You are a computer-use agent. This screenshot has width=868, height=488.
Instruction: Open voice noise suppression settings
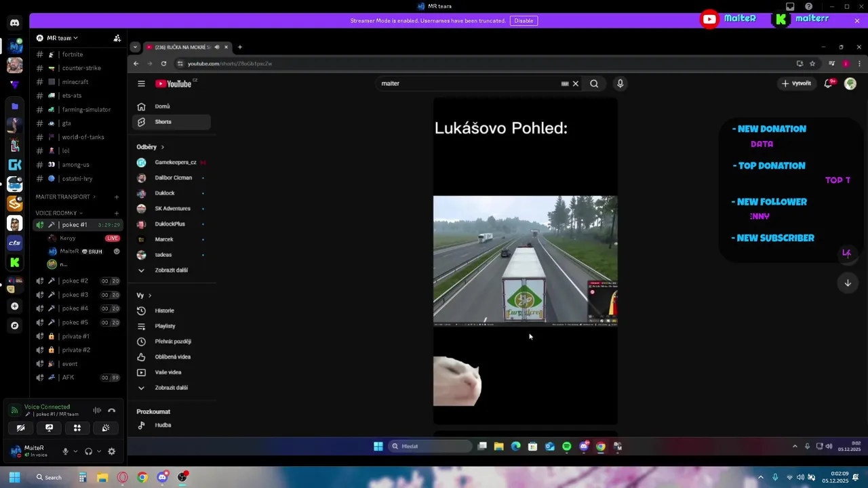point(97,410)
